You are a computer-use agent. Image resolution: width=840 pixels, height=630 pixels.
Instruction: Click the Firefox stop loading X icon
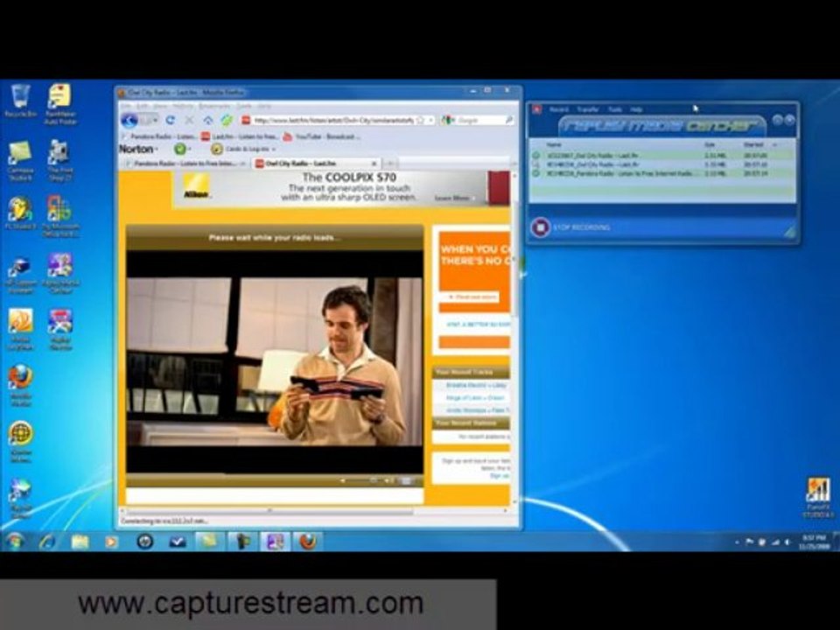[189, 121]
